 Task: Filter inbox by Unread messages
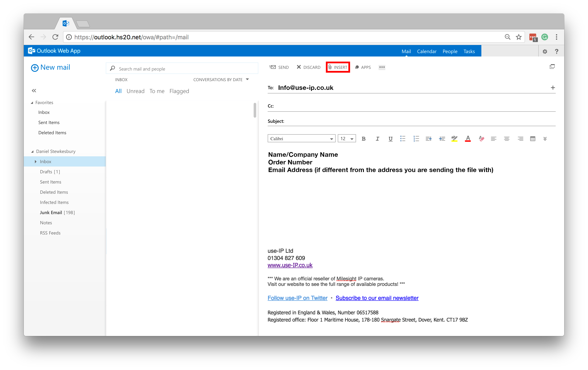(136, 91)
